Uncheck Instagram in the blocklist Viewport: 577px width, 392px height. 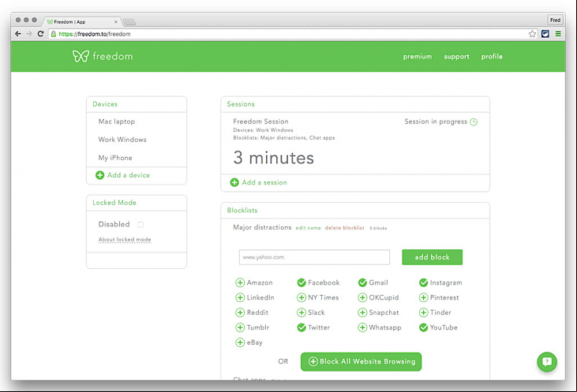coord(424,282)
